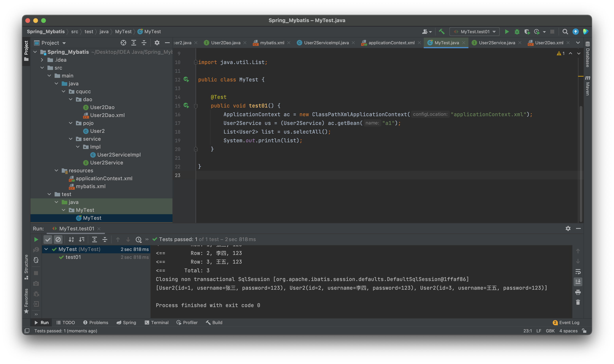Expand the .idea folder
This screenshot has height=364, width=614.
coord(42,60)
